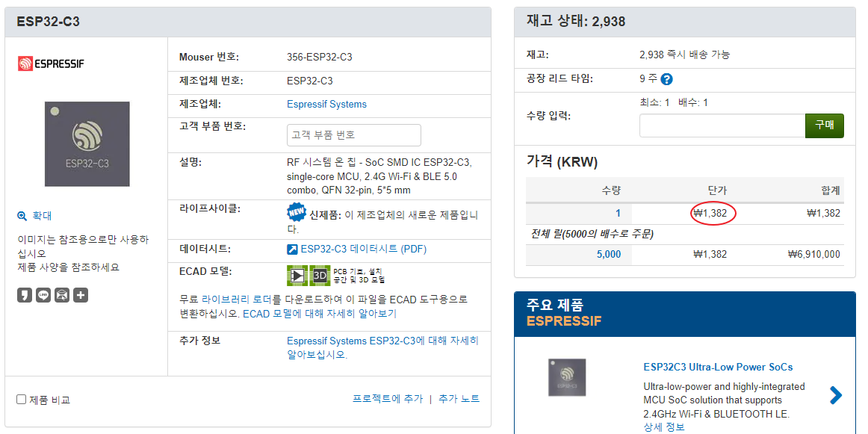Viewport: 868px width, 434px height.
Task: Click Mouser number 356-ESP32-C3 text
Action: 320,58
